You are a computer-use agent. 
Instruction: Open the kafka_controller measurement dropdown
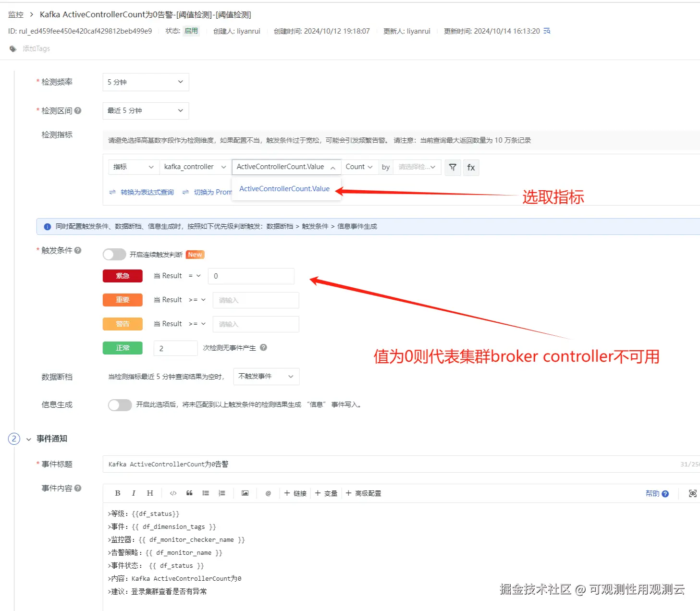tap(195, 167)
